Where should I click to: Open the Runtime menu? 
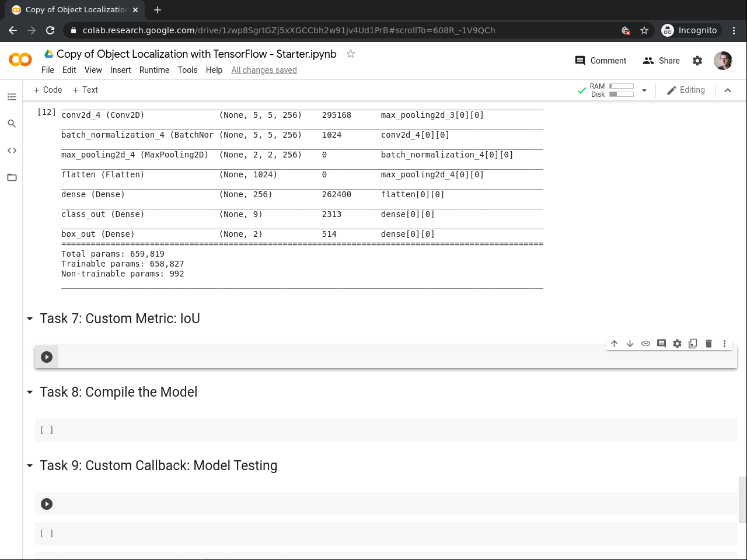[155, 70]
